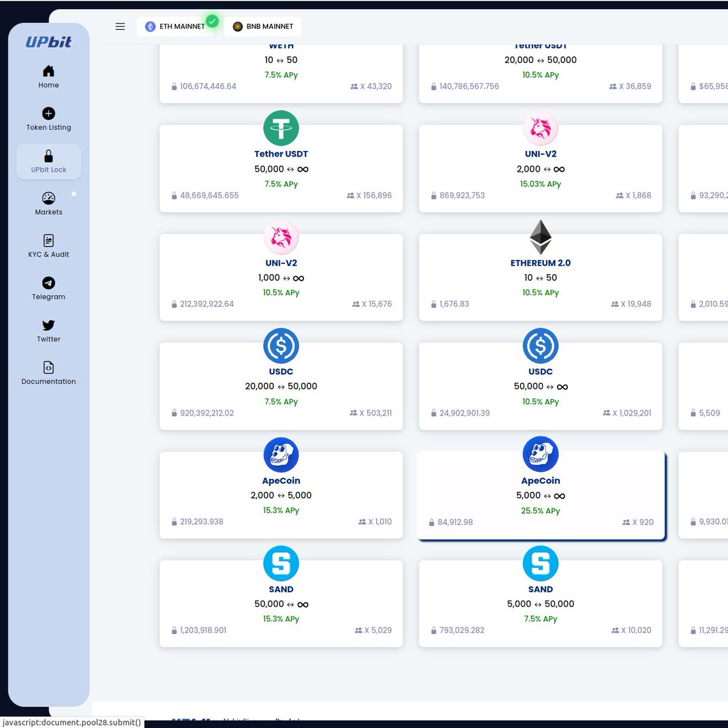Click USDC logo on 50,000 infinity pool

coord(541,346)
